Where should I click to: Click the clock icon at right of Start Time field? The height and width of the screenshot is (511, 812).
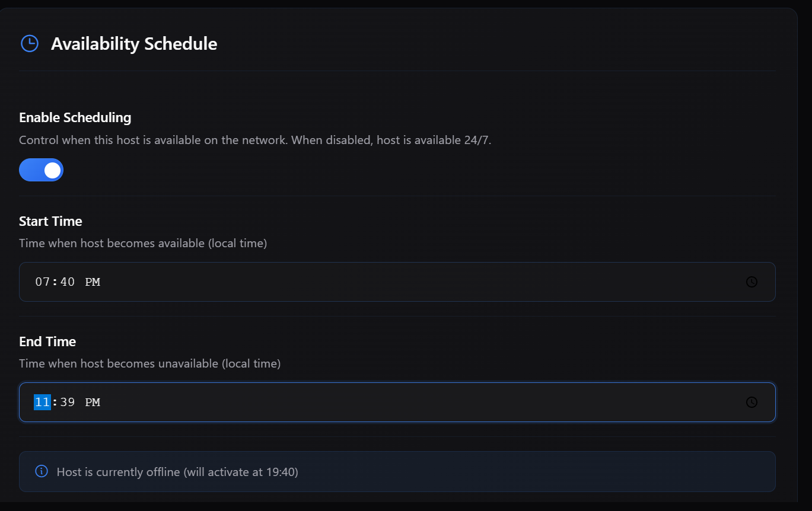(x=752, y=282)
